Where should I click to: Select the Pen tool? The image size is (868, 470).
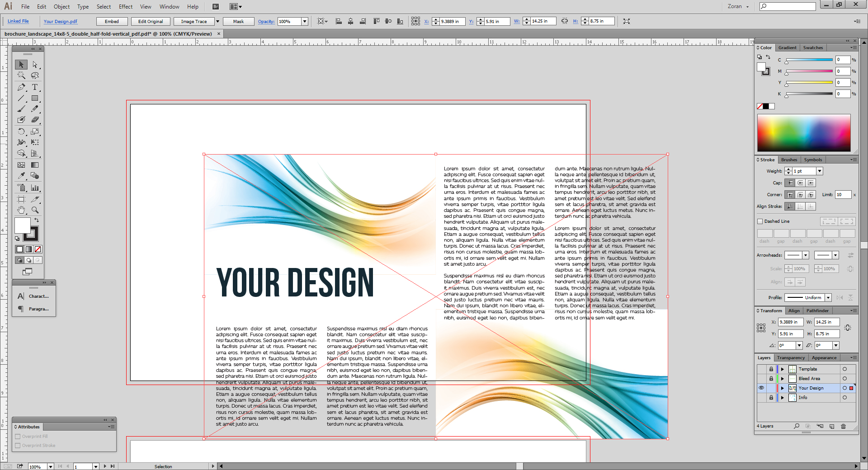[21, 87]
